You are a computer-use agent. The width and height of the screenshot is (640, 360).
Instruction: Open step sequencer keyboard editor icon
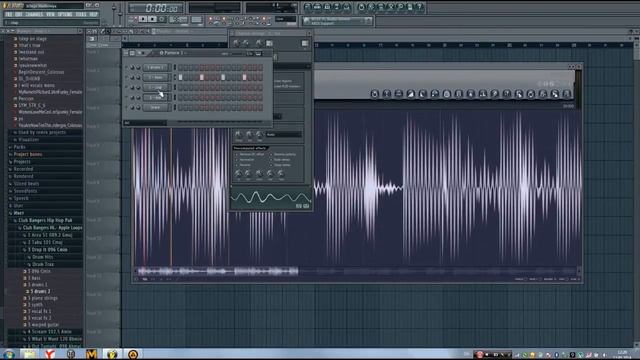tap(258, 53)
